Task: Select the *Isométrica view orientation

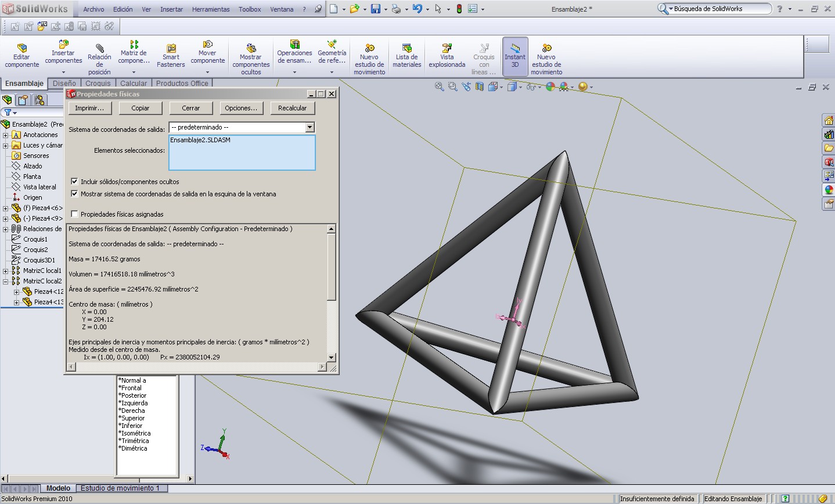Action: 135,433
